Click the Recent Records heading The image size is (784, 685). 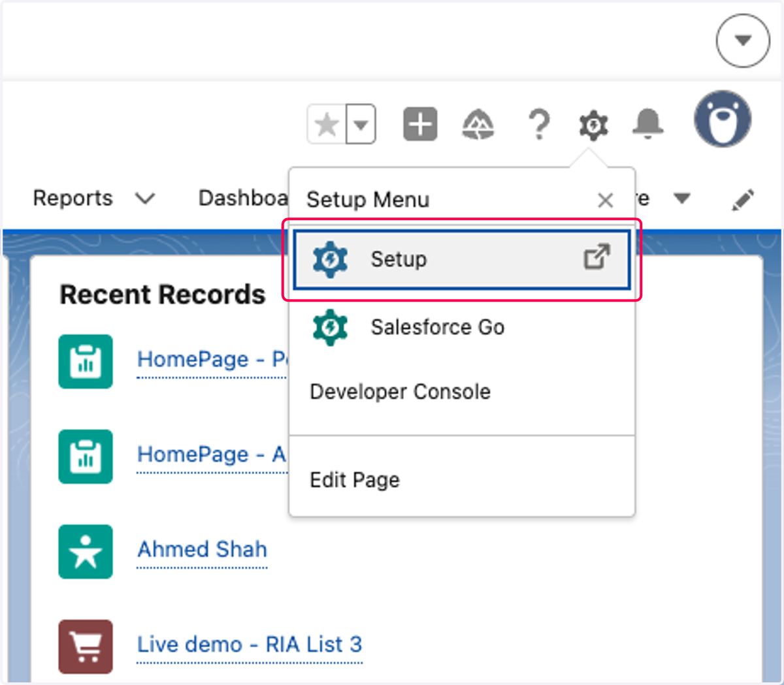click(x=163, y=295)
